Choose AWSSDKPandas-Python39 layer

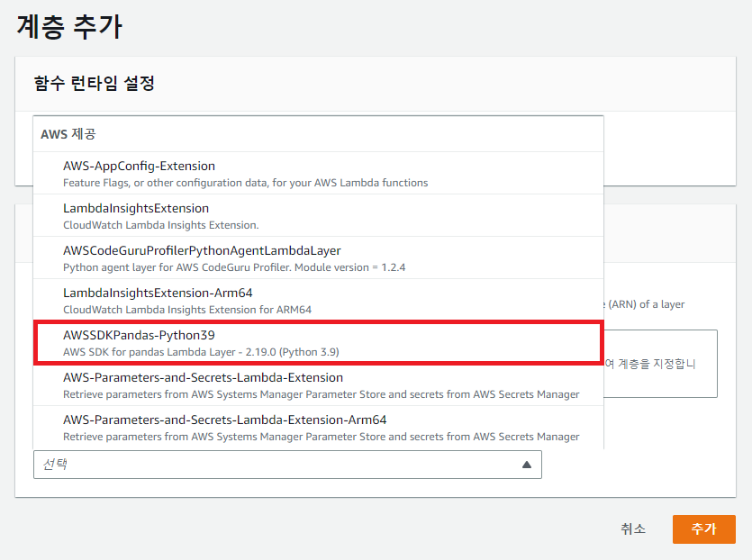pos(319,342)
